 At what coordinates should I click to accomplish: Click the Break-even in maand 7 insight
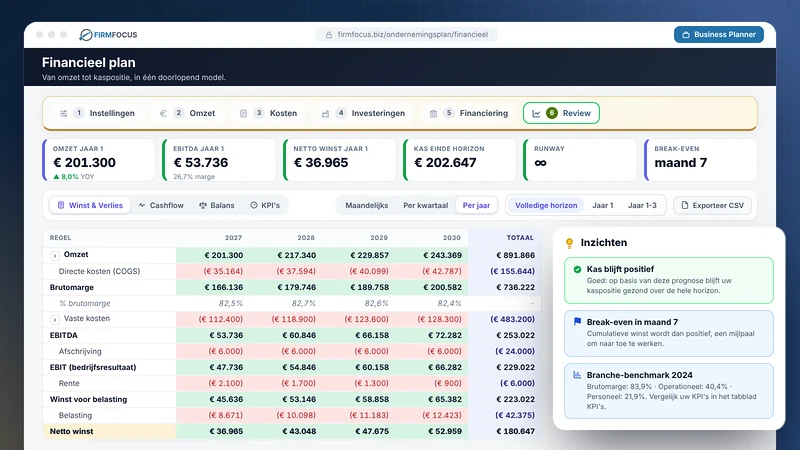point(668,333)
